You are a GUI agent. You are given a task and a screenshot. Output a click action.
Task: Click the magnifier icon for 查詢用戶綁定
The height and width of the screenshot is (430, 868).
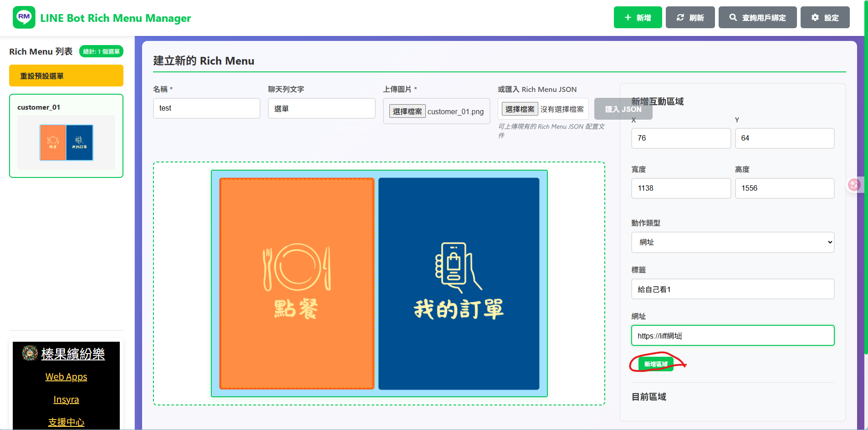coord(733,18)
